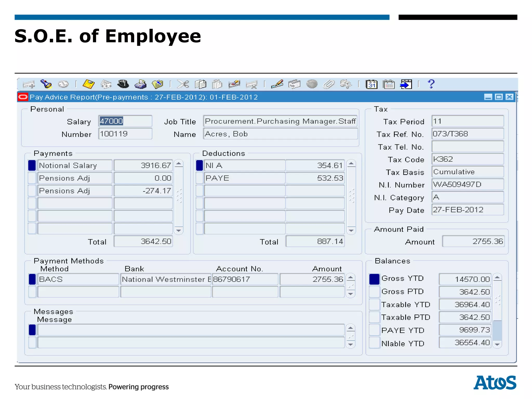This screenshot has height=399, width=532.
Task: Click the Bank field National Westminster
Action: coord(166,279)
